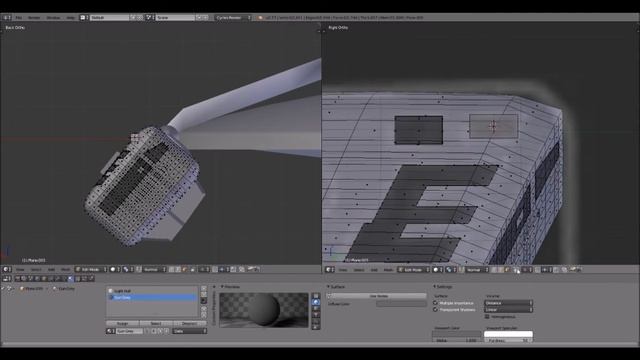Image resolution: width=640 pixels, height=360 pixels.
Task: Click the Gun Grey material name field
Action: point(130,331)
